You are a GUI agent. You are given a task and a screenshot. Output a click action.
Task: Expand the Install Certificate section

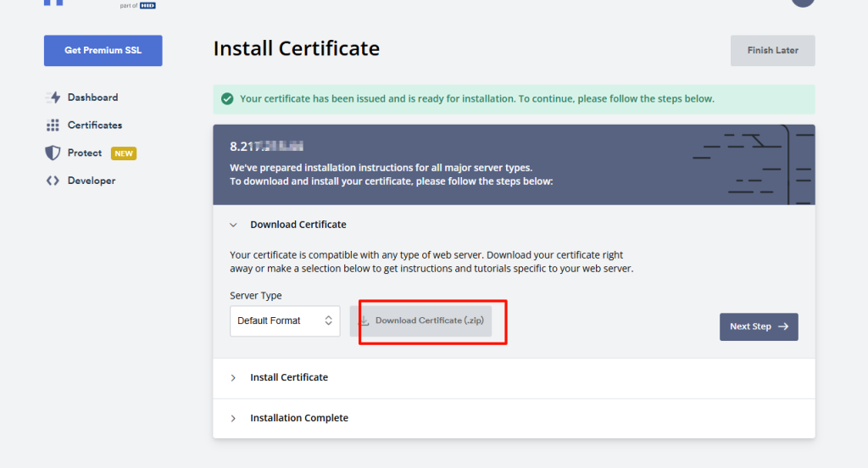(x=288, y=377)
